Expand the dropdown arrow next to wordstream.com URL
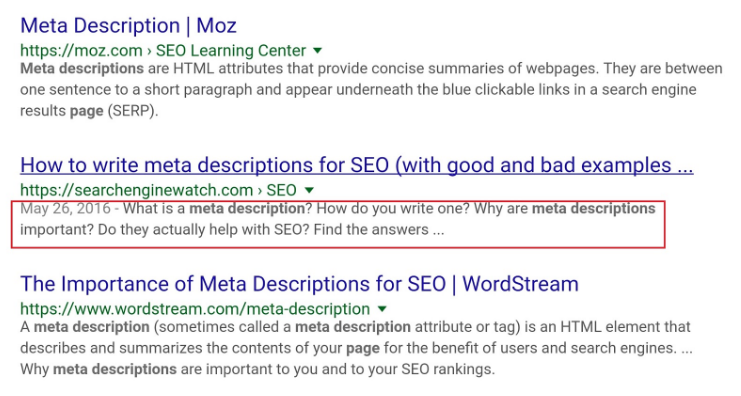 (x=382, y=309)
